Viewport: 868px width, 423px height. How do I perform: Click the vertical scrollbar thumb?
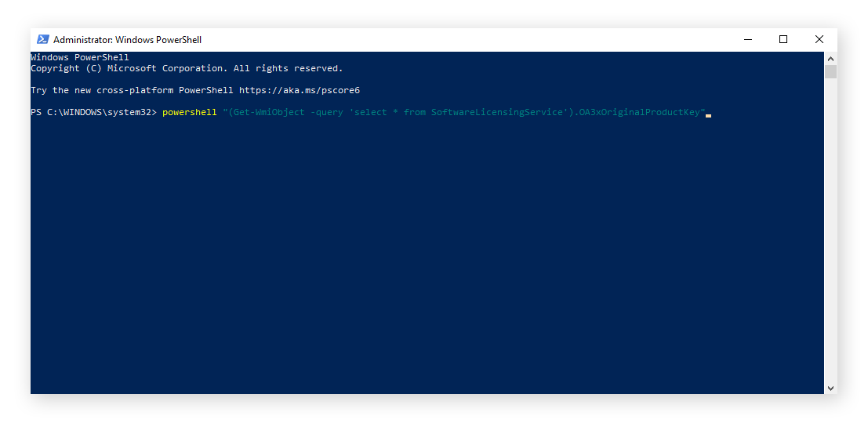tap(830, 72)
